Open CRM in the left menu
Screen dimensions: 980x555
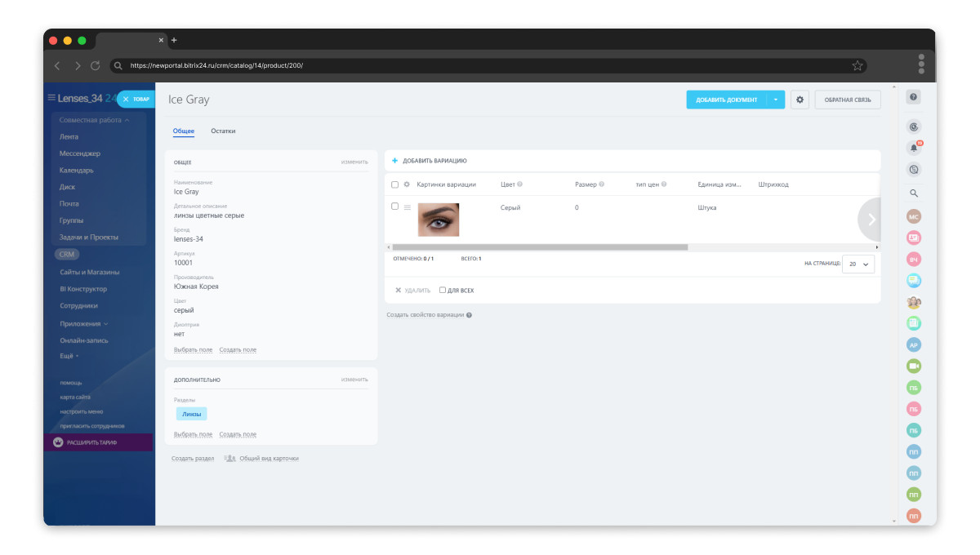coord(67,255)
